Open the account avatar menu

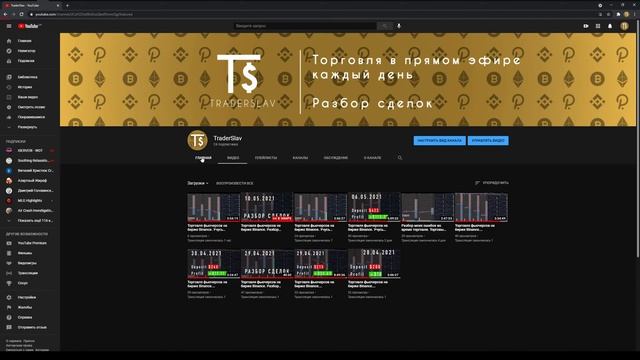[624, 26]
